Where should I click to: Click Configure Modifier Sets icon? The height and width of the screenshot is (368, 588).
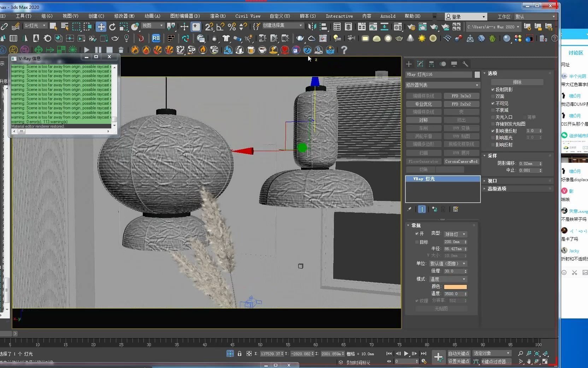pyautogui.click(x=455, y=209)
